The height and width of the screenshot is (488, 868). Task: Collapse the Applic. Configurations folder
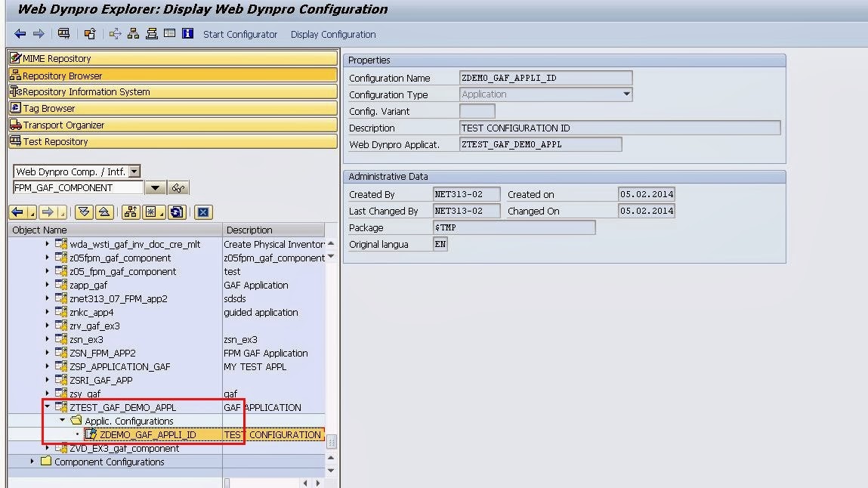point(62,421)
